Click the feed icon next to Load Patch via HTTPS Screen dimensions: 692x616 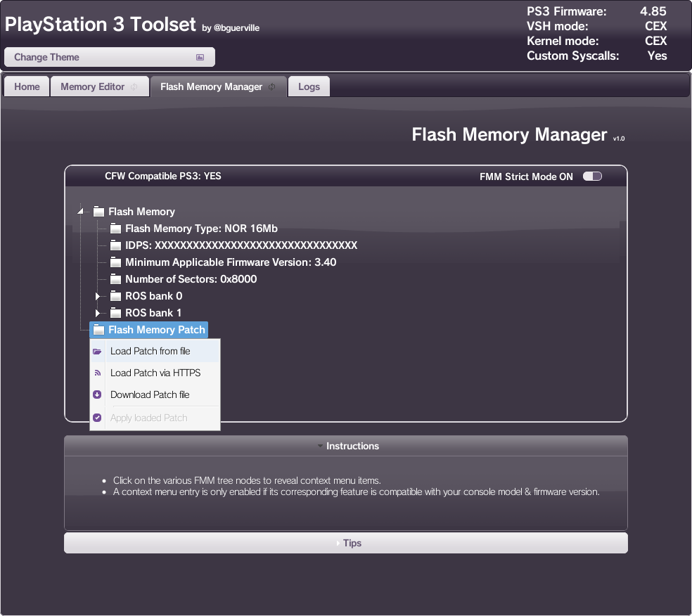tap(98, 373)
